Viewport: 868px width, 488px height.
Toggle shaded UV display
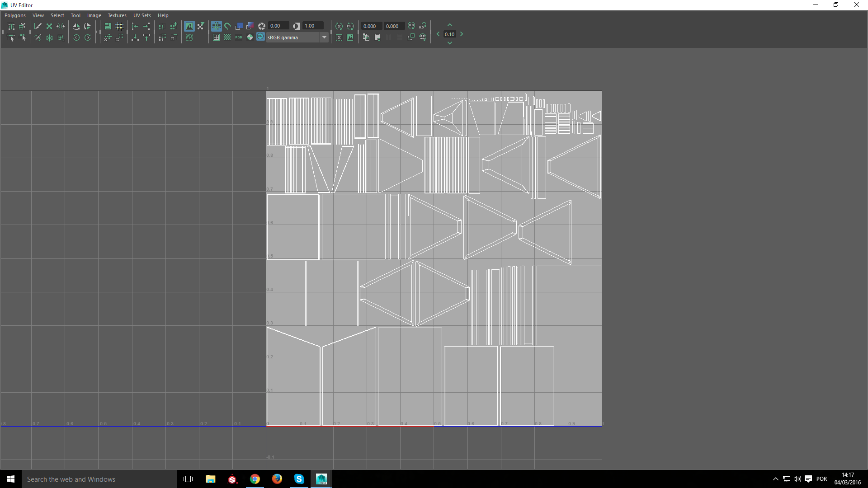[239, 26]
